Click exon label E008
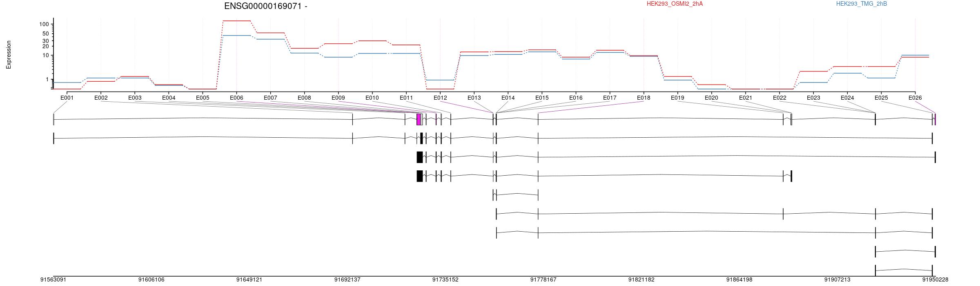The image size is (980, 286). tap(304, 98)
